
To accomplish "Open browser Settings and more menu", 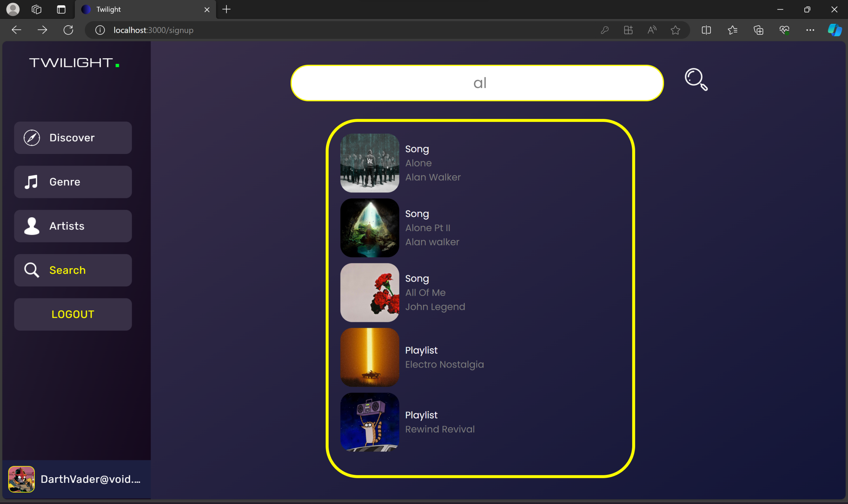I will tap(810, 30).
